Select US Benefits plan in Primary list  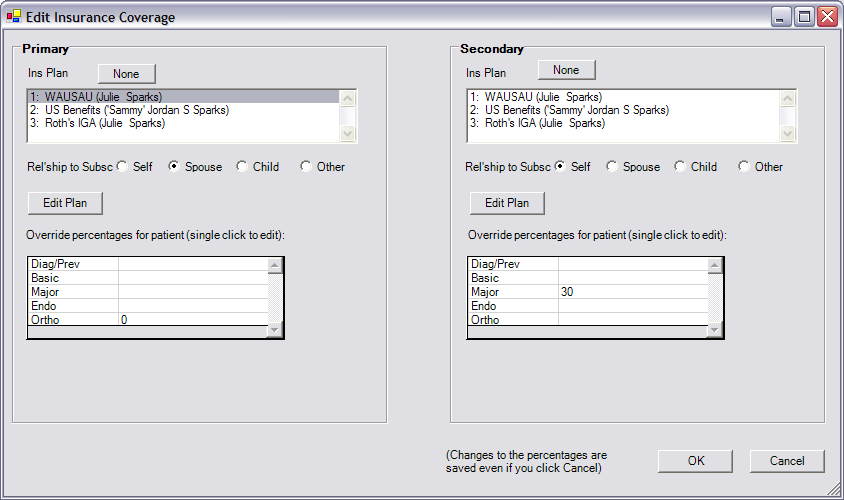point(184,110)
